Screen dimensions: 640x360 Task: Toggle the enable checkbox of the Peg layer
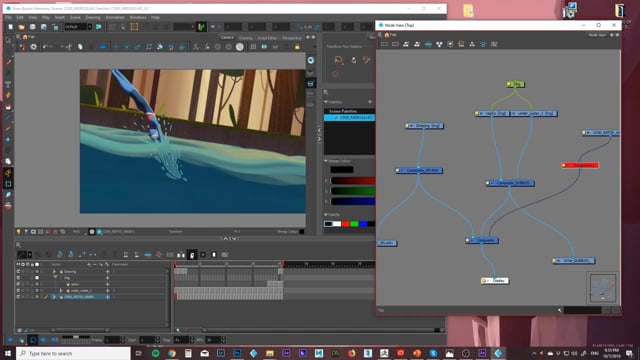click(18, 278)
